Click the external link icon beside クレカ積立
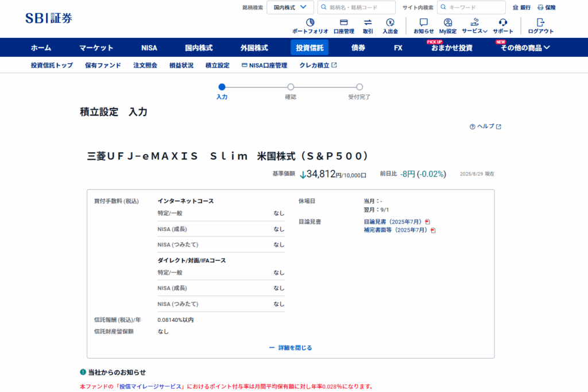Image resolution: width=588 pixels, height=392 pixels. point(334,65)
